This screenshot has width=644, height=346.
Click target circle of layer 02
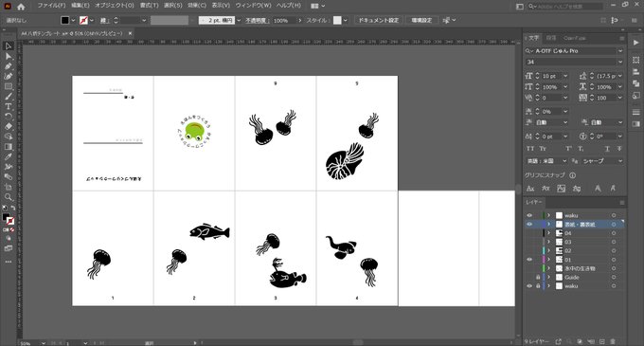click(614, 250)
